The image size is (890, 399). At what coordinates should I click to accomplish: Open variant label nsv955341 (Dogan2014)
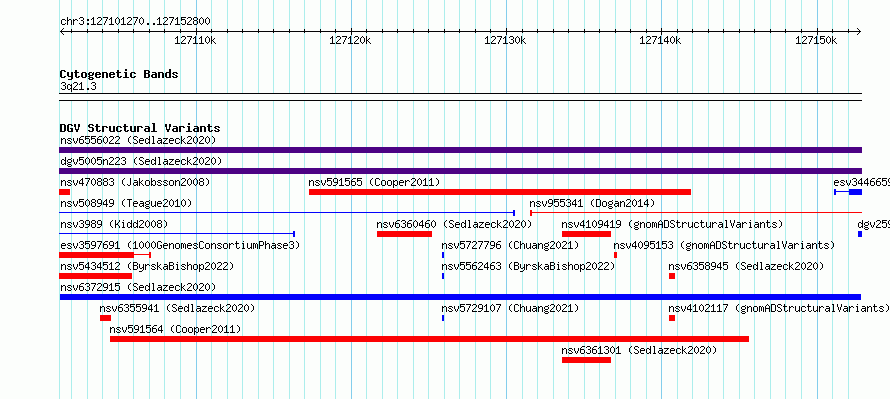[x=592, y=203]
